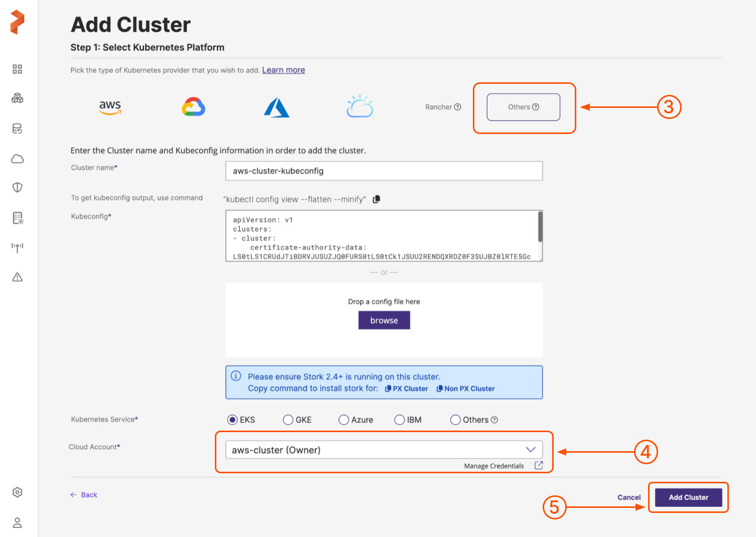Open the cloud icon in left sidebar

tap(18, 159)
